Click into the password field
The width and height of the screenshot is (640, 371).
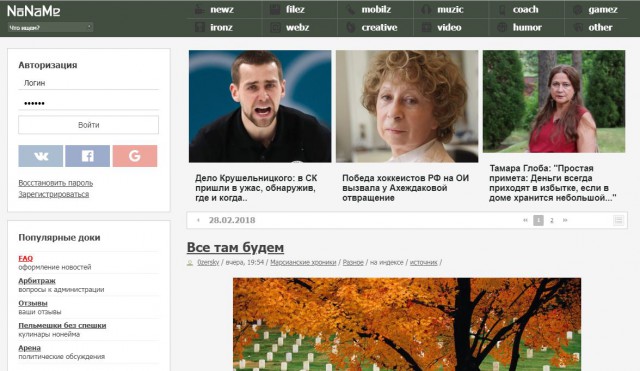point(89,103)
